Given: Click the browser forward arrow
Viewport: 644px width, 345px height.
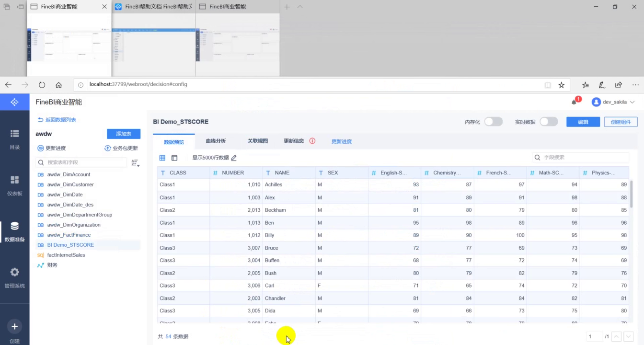Looking at the screenshot, I should tap(25, 85).
